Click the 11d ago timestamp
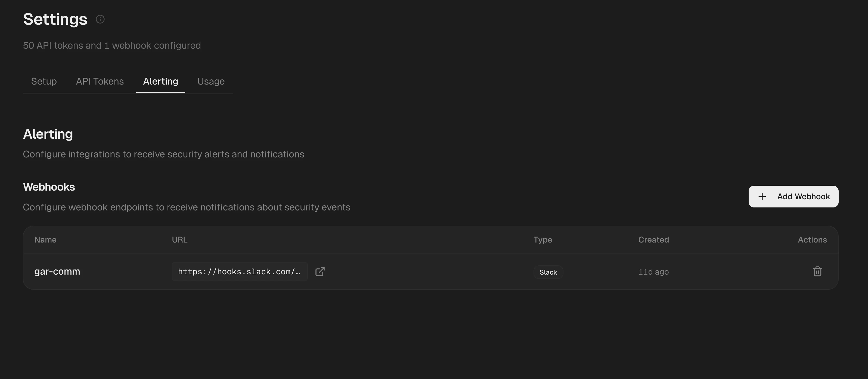 (x=653, y=272)
